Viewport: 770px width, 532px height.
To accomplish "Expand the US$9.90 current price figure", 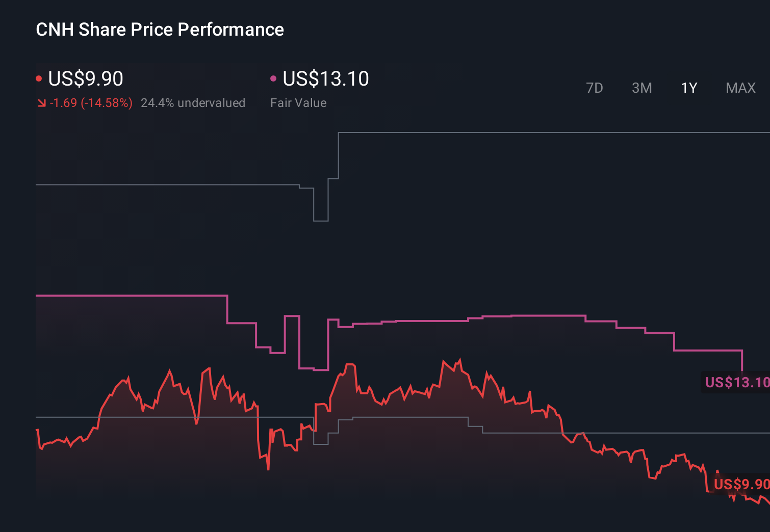I will point(85,78).
